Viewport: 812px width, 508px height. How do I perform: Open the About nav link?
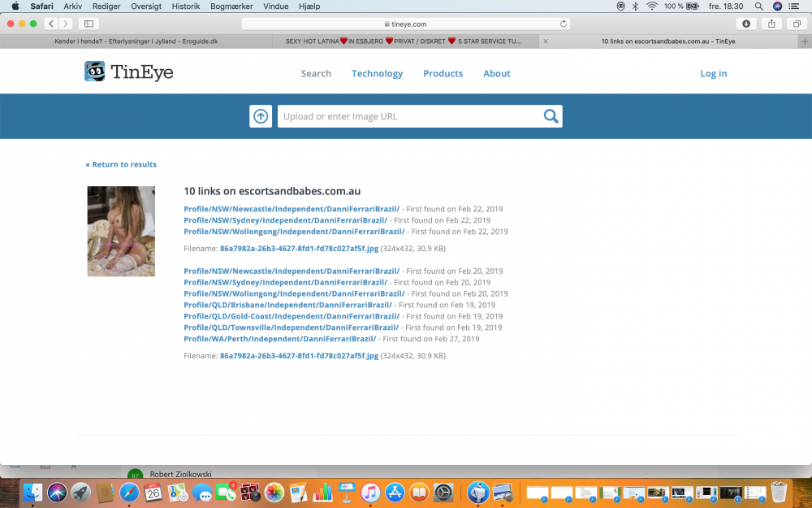pyautogui.click(x=497, y=74)
